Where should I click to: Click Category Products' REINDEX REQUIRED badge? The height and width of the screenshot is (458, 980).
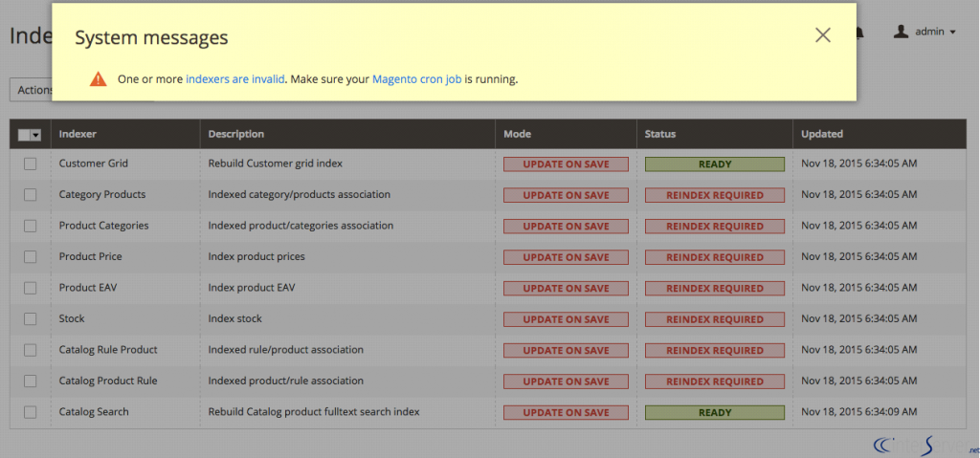pyautogui.click(x=714, y=195)
